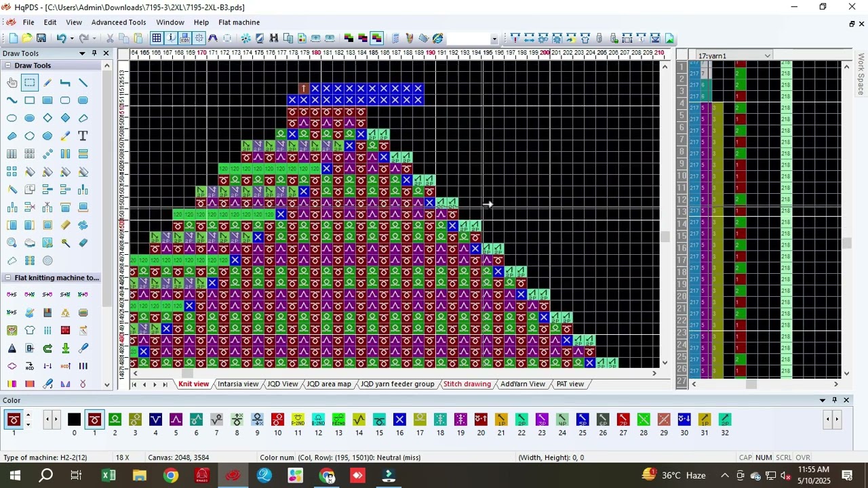The height and width of the screenshot is (488, 868).
Task: Toggle the crosshair display toolbar button
Action: (x=199, y=39)
